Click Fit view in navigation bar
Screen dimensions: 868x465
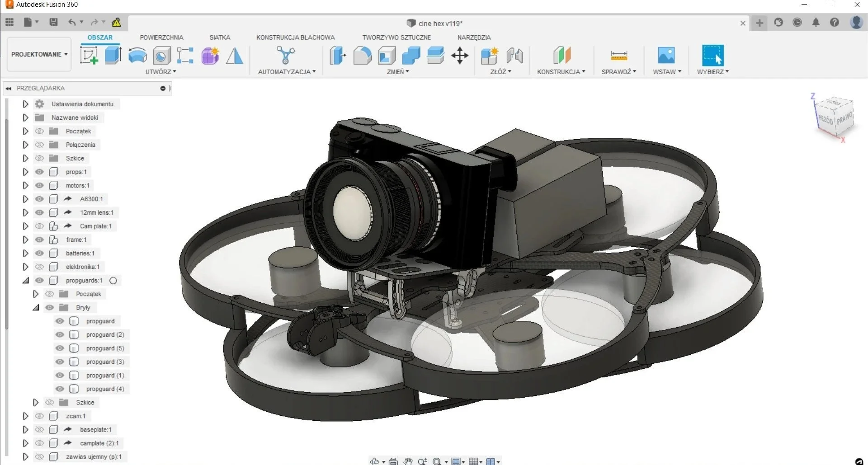click(437, 461)
